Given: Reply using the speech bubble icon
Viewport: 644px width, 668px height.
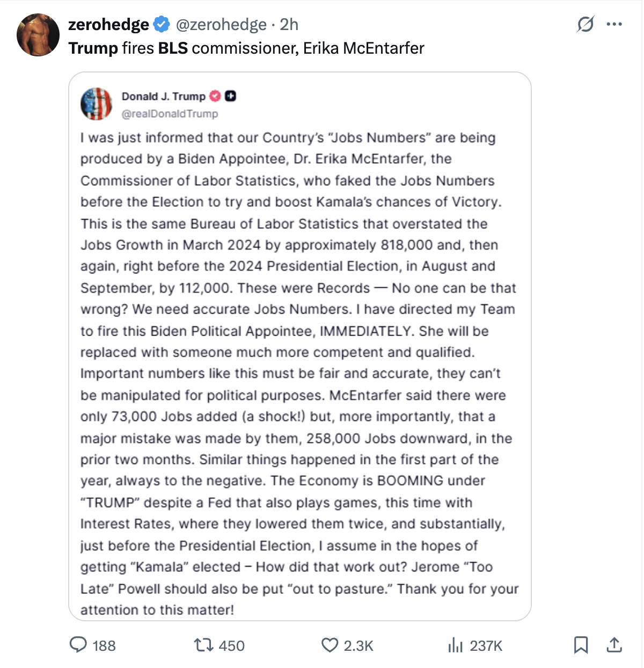Looking at the screenshot, I should [x=78, y=644].
